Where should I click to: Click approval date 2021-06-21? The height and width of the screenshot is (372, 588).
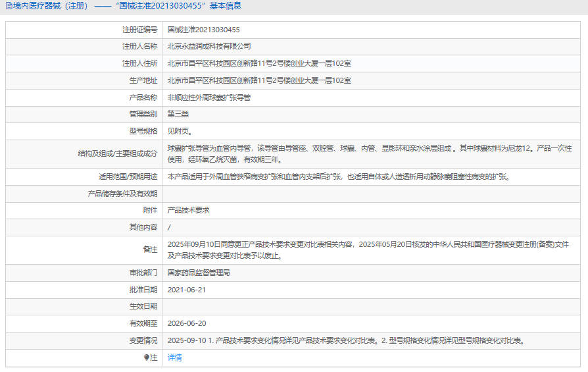pyautogui.click(x=187, y=289)
